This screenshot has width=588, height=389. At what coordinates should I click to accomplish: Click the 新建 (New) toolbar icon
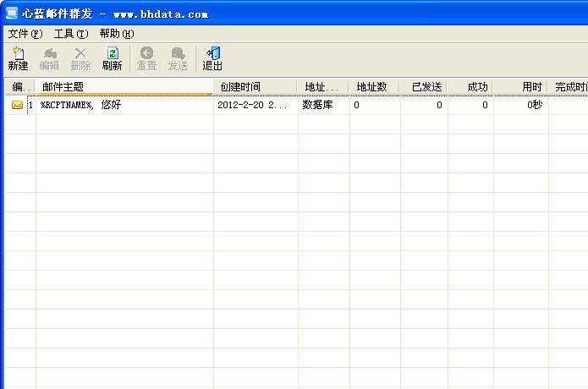click(x=18, y=58)
